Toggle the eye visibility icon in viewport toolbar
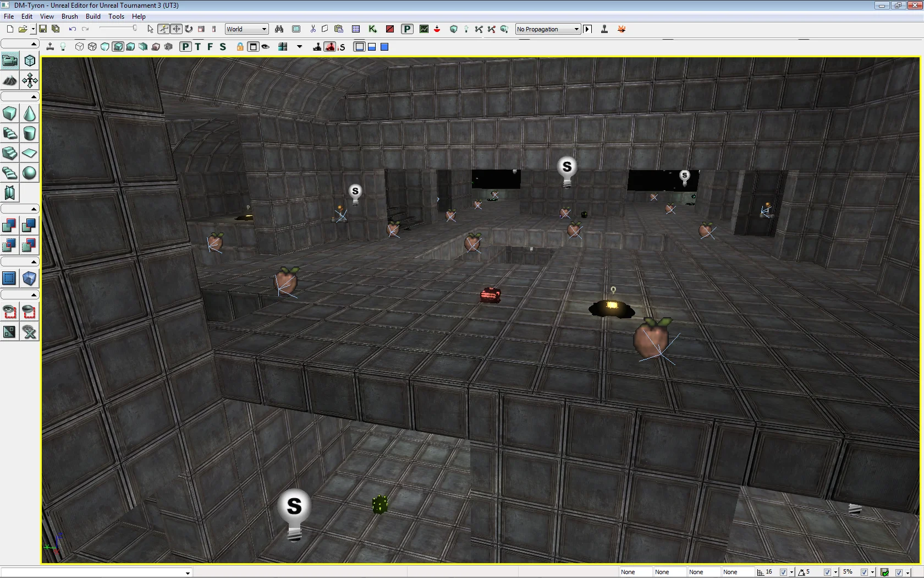 [x=266, y=47]
